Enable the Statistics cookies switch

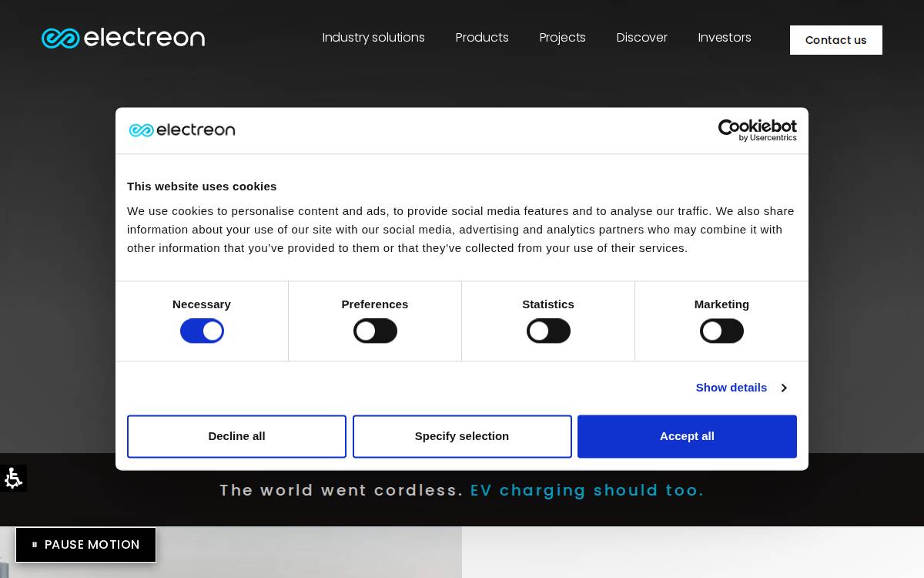tap(548, 331)
